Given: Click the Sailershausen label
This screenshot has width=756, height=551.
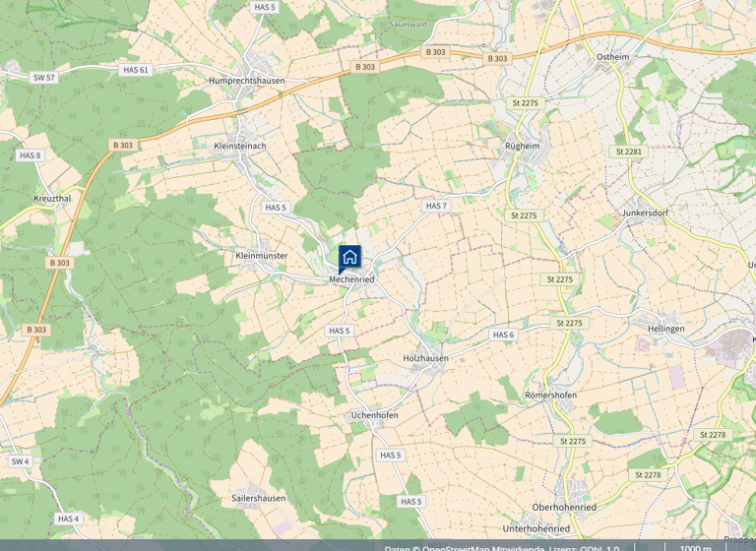Looking at the screenshot, I should (259, 498).
